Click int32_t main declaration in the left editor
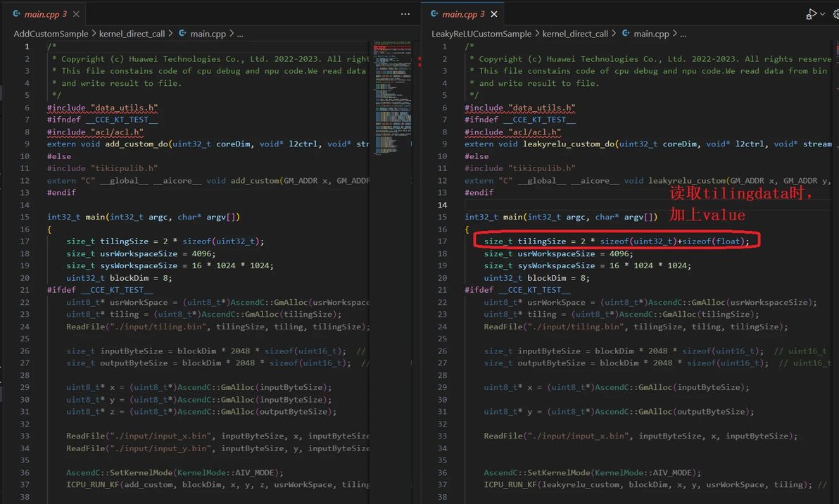Image resolution: width=839 pixels, height=504 pixels. [x=144, y=218]
